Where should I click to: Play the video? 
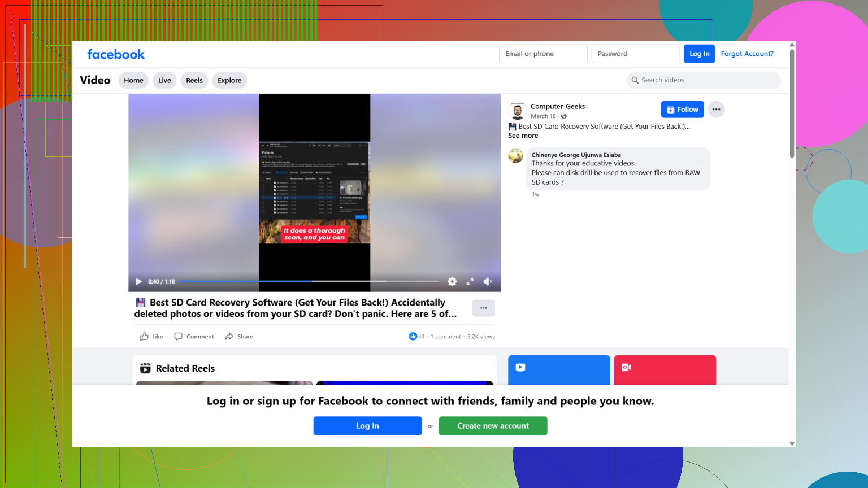tap(138, 281)
